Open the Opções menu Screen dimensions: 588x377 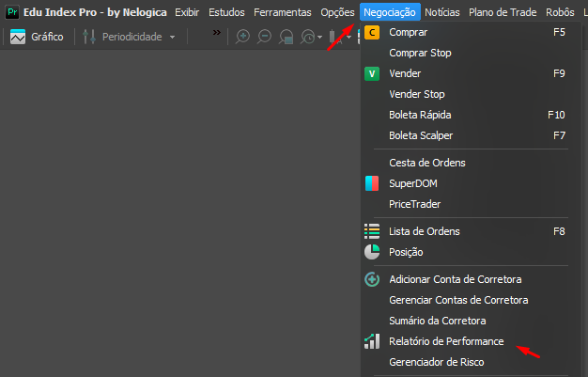(337, 12)
